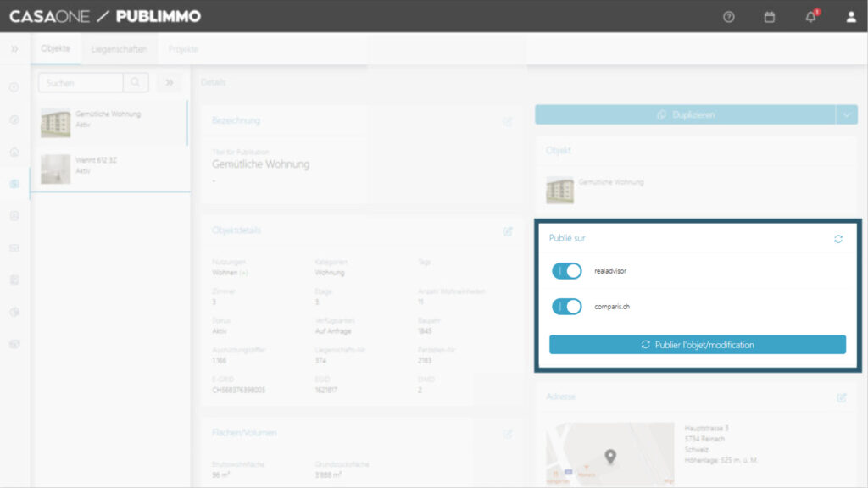868x488 pixels.
Task: Click the Duplizieren button
Action: 685,114
